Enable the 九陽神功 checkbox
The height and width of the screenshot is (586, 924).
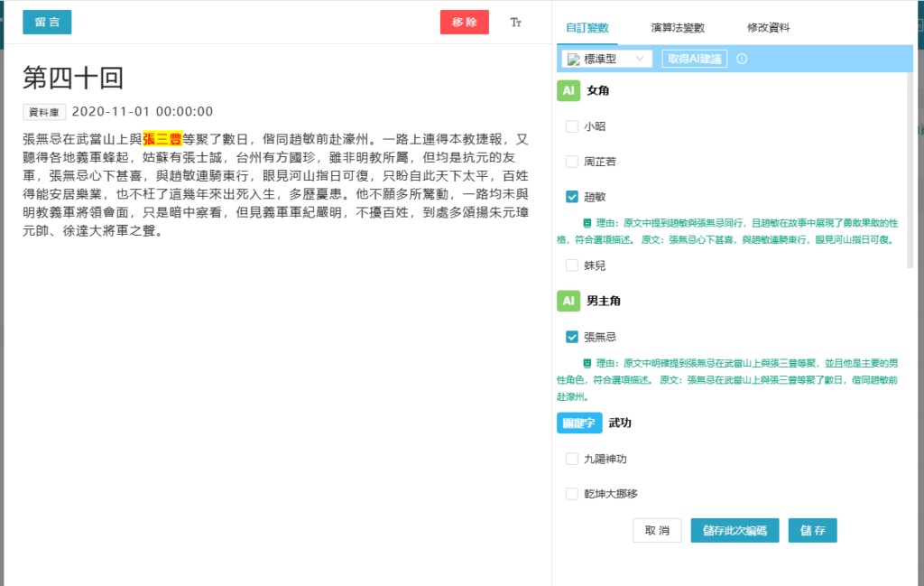click(x=572, y=459)
